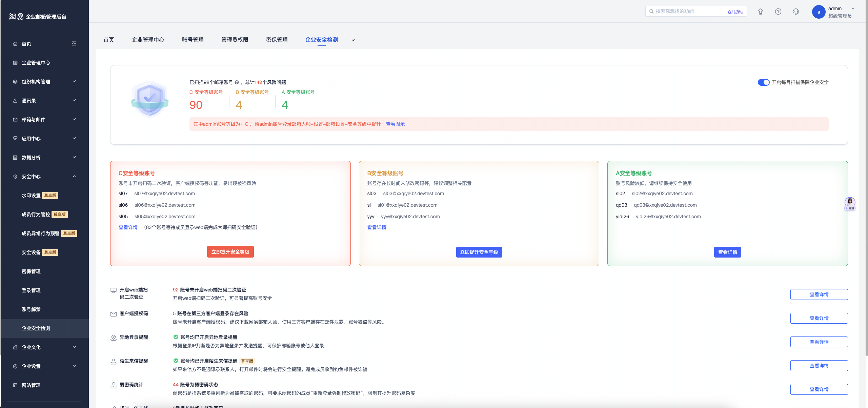Open the 查看图示 link in warning banner
Screen dimensions: 868x408
(x=395, y=124)
